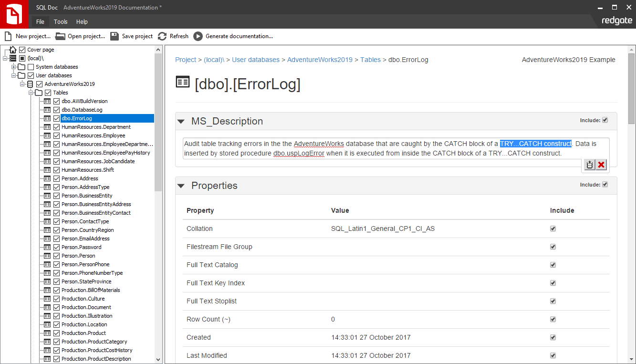Click the SQL Doc logo icon

click(14, 14)
